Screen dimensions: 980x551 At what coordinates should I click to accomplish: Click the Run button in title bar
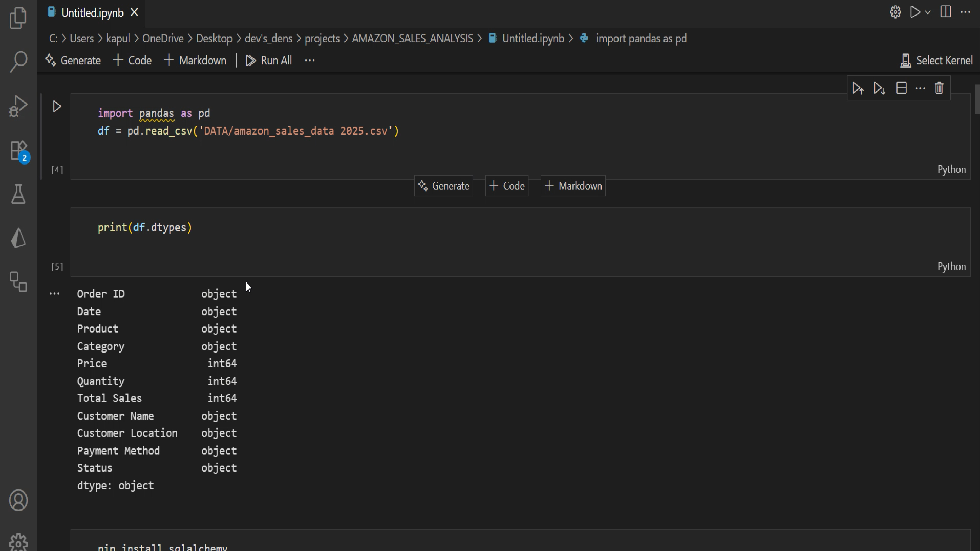tap(915, 12)
